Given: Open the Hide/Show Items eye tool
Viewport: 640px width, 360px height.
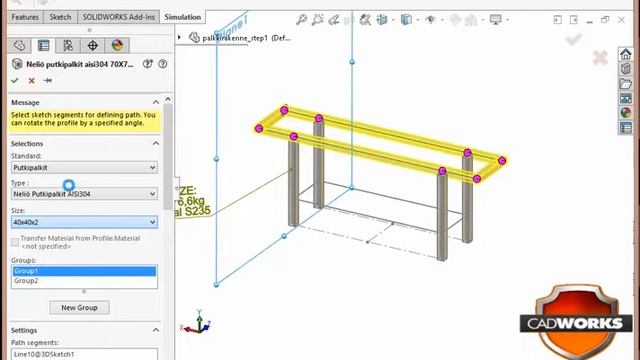Looking at the screenshot, I should [x=431, y=19].
